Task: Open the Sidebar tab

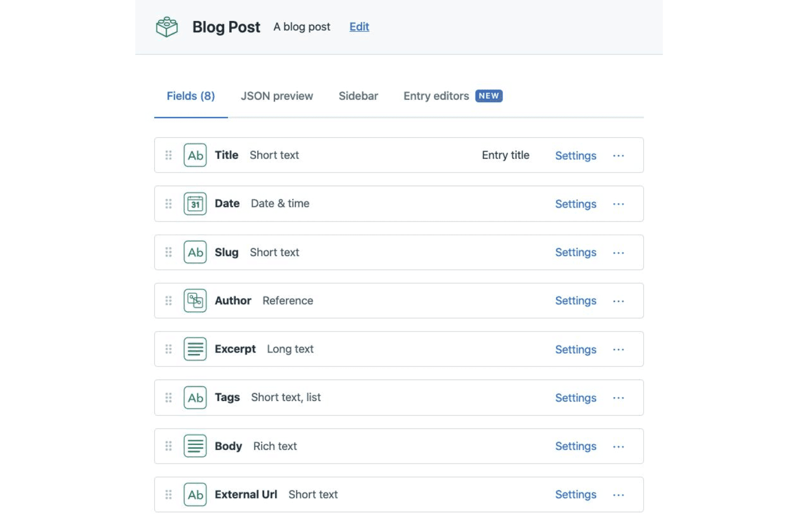Action: click(358, 96)
